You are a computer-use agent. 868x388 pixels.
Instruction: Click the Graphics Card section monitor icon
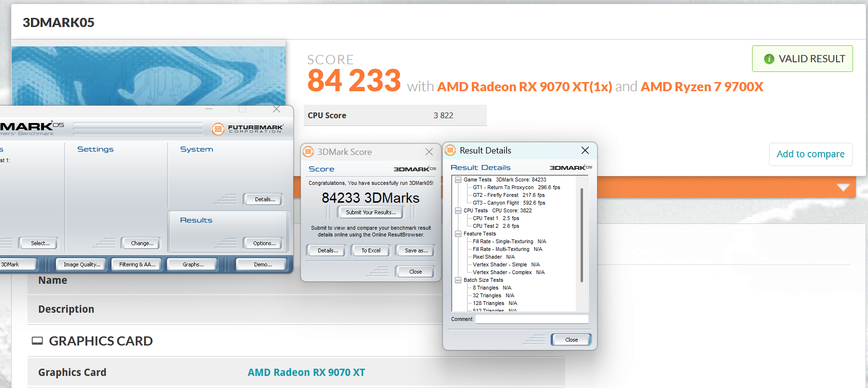pyautogui.click(x=37, y=341)
